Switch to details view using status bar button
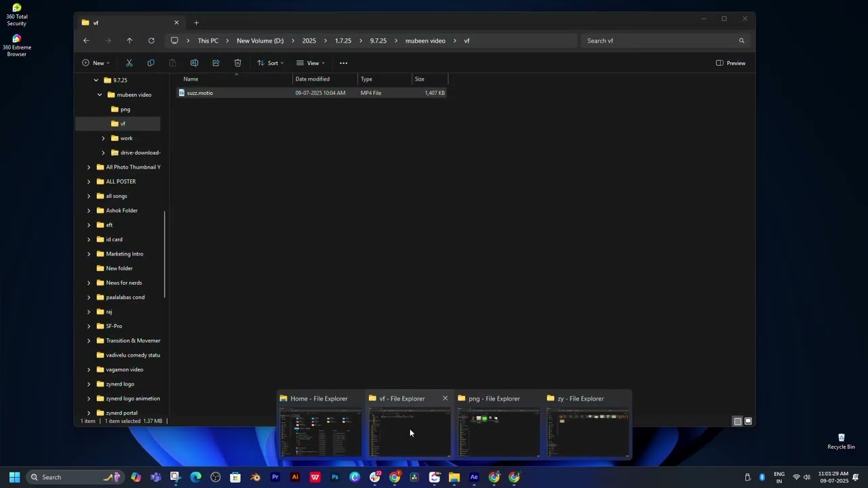This screenshot has height=488, width=868. 738,422
